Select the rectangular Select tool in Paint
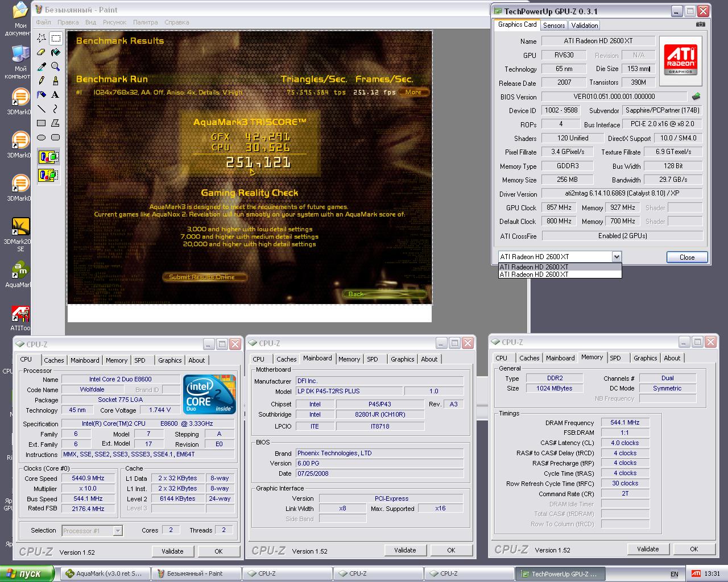The height and width of the screenshot is (582, 728). [56, 38]
